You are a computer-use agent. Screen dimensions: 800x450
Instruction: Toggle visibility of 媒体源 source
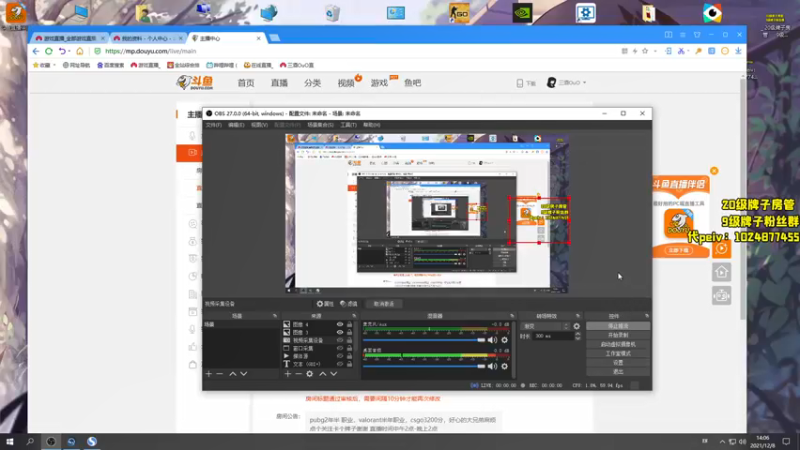pos(340,356)
